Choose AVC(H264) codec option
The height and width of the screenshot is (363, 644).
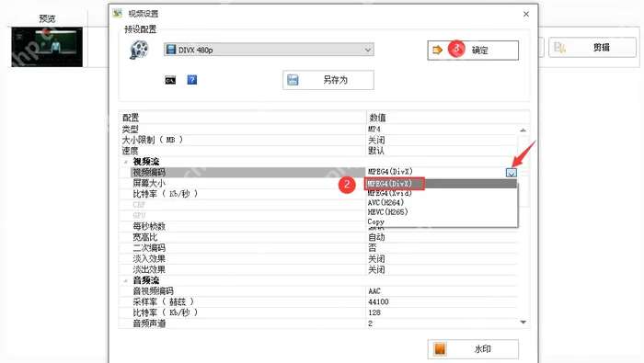coord(385,202)
